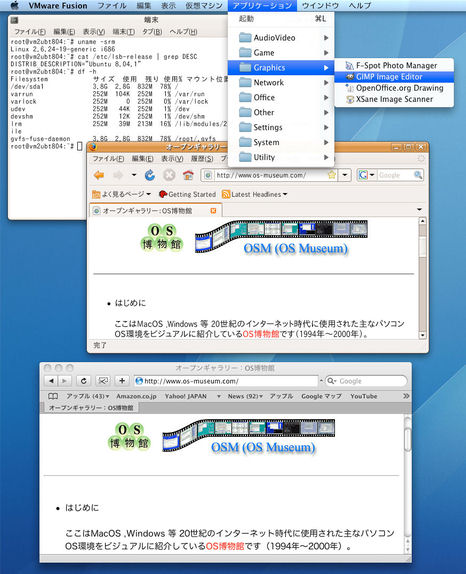Image resolution: width=466 pixels, height=574 pixels.
Task: Launch OpenOffice.org Drawing
Action: coord(394,88)
